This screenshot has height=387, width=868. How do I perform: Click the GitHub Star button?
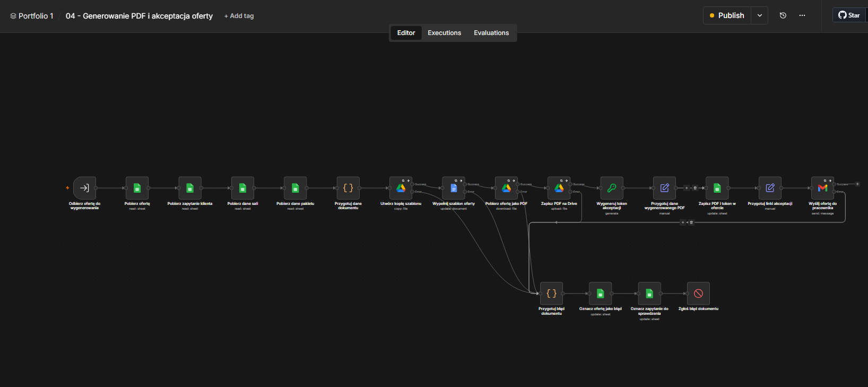click(849, 15)
